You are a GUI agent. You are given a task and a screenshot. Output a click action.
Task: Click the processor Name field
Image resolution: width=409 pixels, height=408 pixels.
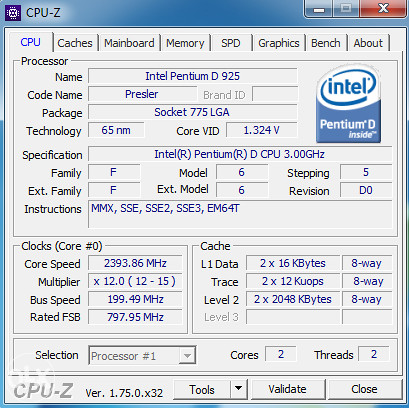[x=193, y=76]
